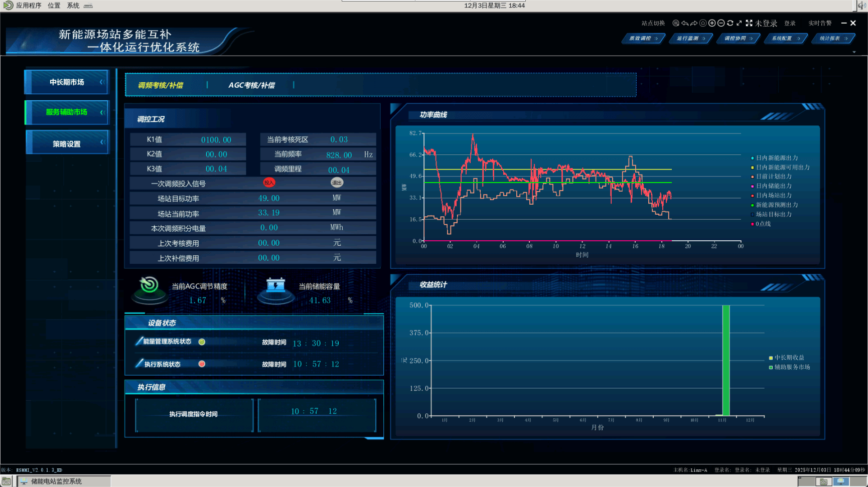
Task: Go to home via the house icon
Action: click(x=703, y=23)
